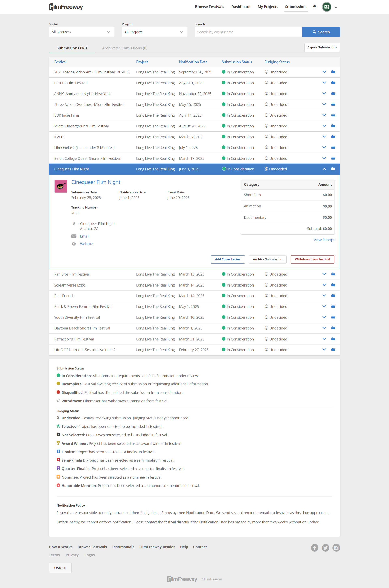The image size is (389, 588).
Task: Open the All Statuses dropdown
Action: (81, 32)
